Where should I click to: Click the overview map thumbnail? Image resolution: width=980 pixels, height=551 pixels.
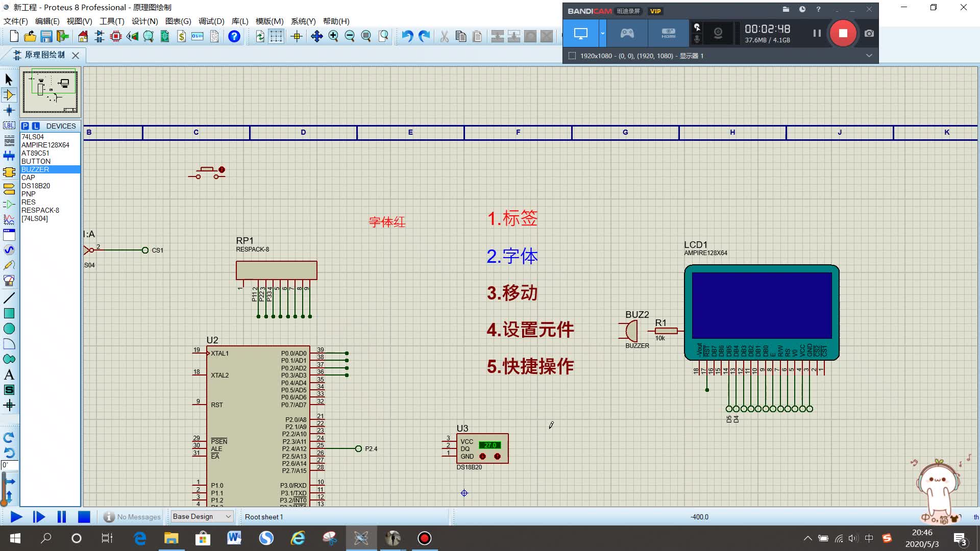[50, 92]
